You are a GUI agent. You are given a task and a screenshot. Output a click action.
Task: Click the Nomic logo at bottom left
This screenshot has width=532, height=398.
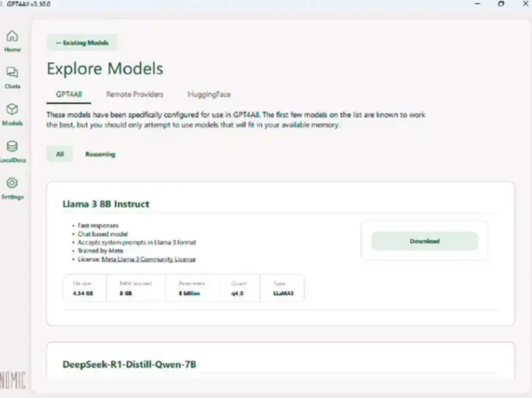12,380
